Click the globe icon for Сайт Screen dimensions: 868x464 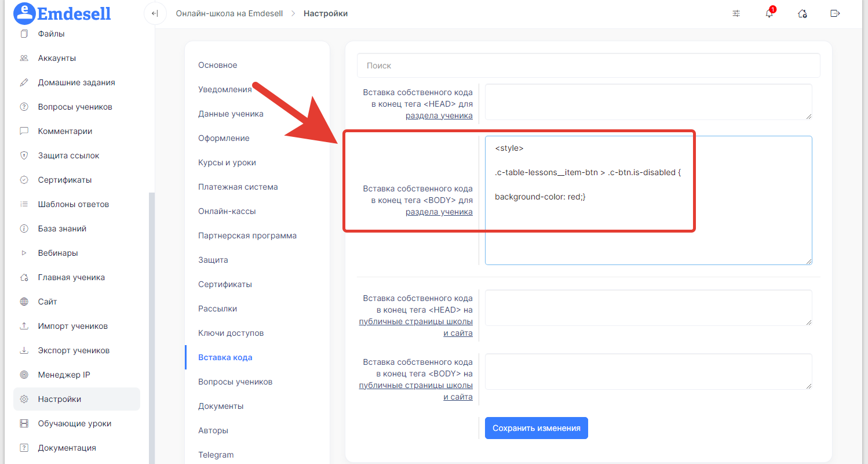coord(24,302)
